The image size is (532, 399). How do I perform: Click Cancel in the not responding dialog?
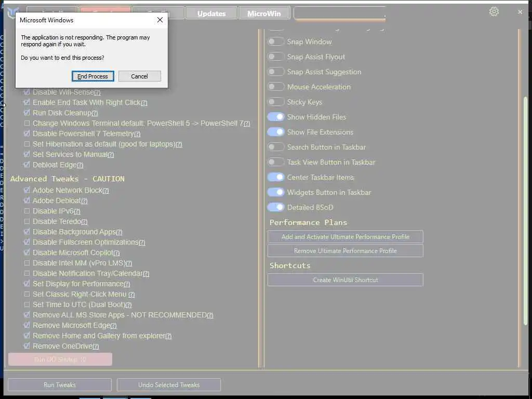point(139,76)
